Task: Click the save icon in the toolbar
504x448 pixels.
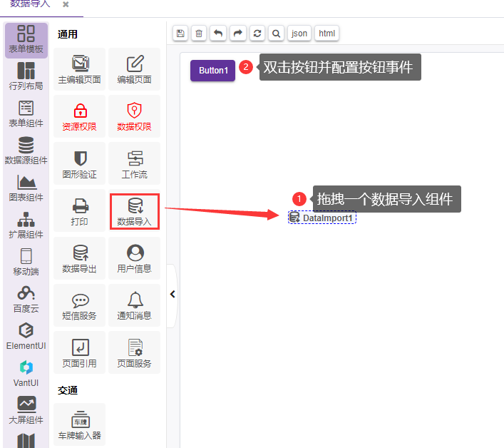Action: click(x=180, y=34)
